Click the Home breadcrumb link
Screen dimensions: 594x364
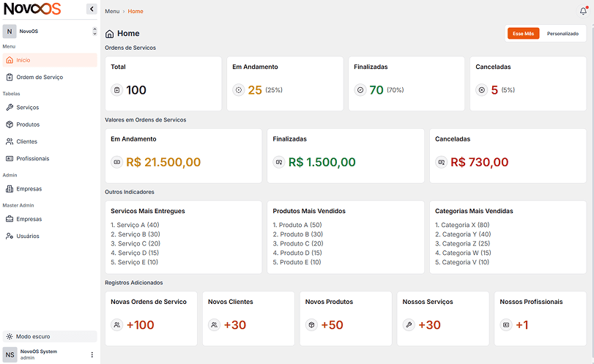click(135, 12)
